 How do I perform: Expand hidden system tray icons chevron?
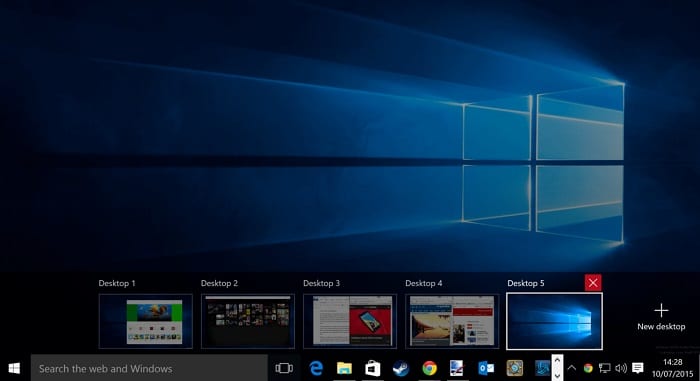(571, 368)
